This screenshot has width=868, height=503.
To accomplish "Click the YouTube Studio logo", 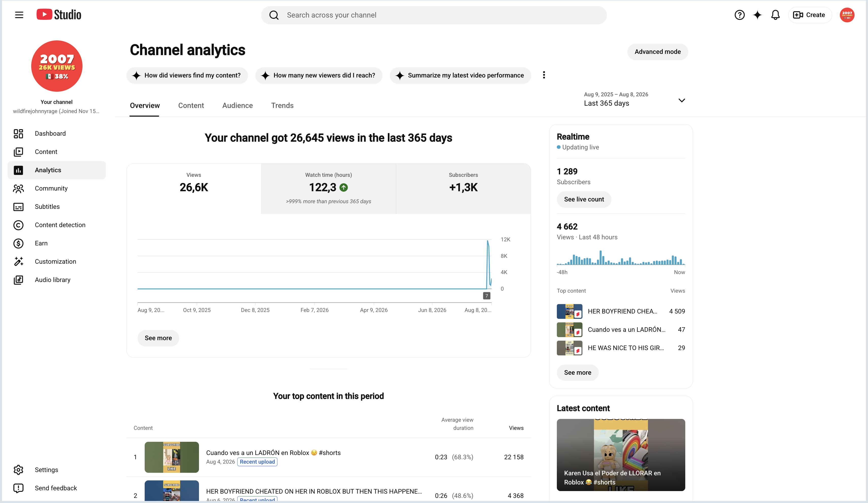I will (59, 14).
